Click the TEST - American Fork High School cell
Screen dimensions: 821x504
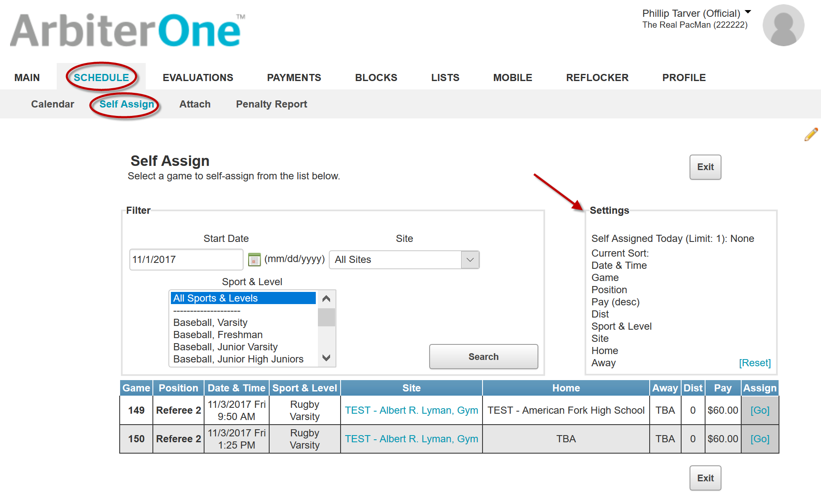click(x=566, y=410)
